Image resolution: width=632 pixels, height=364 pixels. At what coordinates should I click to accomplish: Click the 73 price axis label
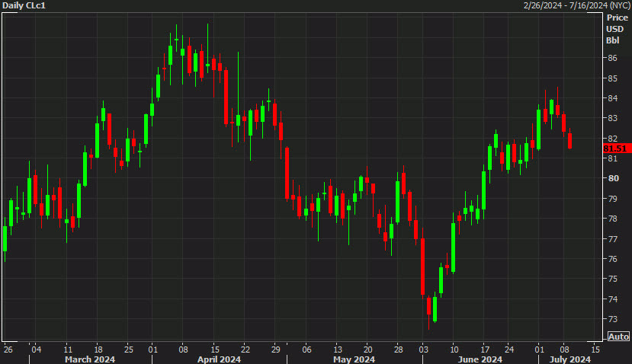[612, 319]
